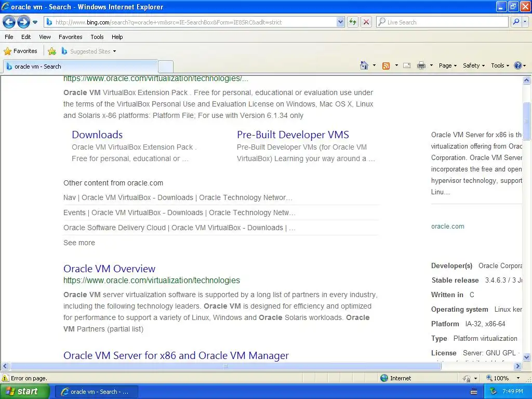532x399 pixels.
Task: Click the Bing URL in the address bar
Action: [168, 22]
